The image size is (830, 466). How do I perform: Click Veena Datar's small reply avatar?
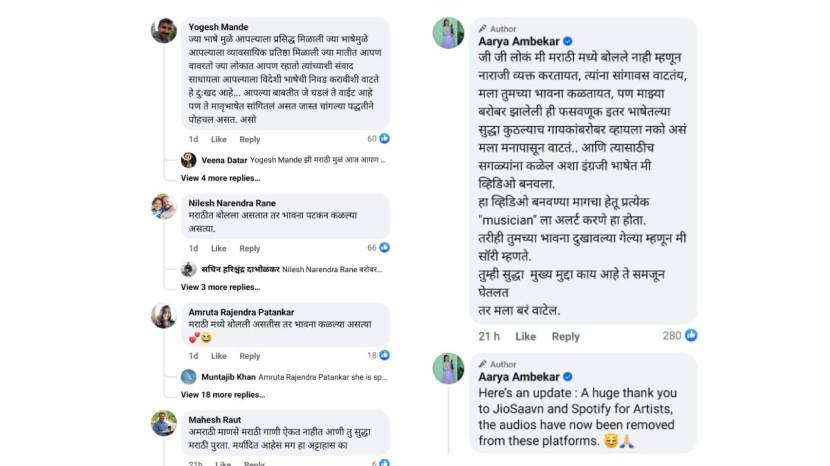(x=188, y=160)
